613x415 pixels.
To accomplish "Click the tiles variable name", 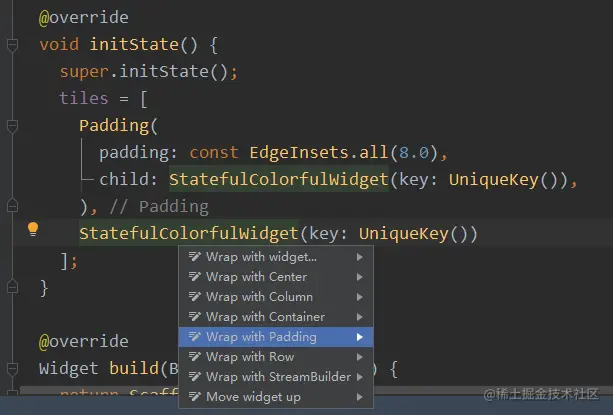I will 84,98.
